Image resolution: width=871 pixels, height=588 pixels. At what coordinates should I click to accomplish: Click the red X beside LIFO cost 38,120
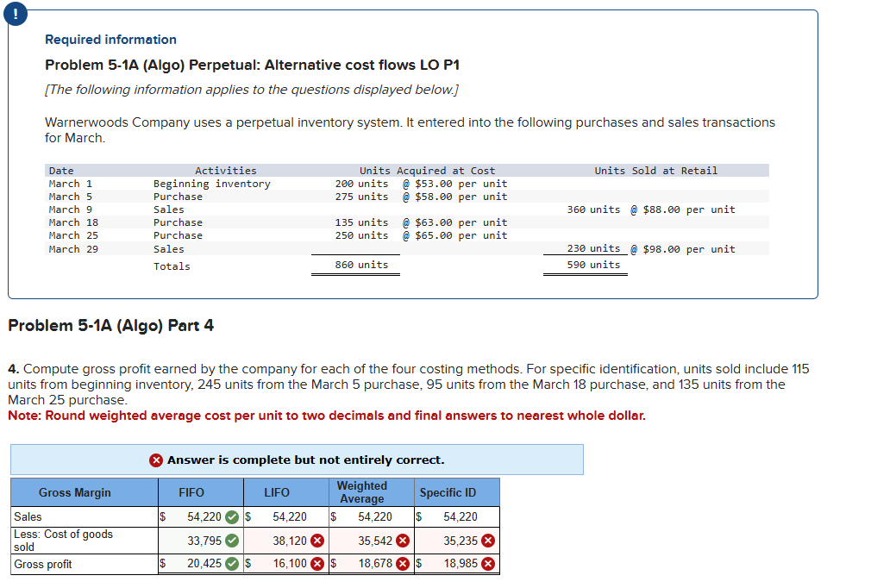(318, 541)
